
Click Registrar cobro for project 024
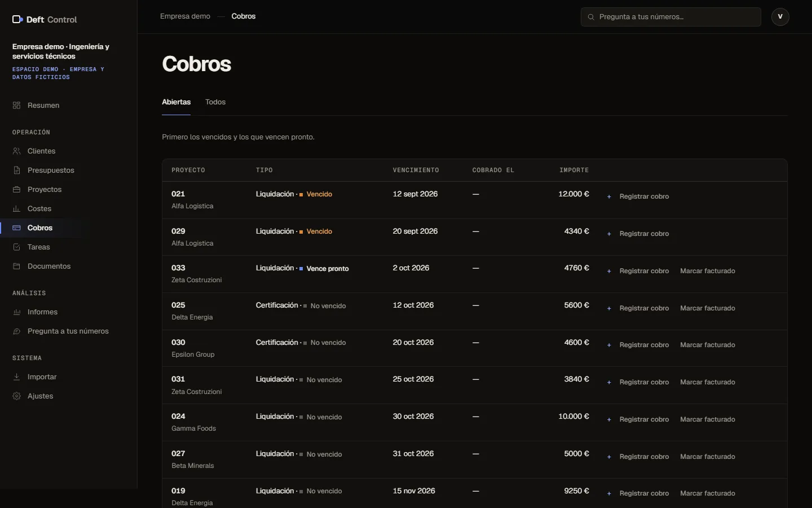tap(638, 419)
